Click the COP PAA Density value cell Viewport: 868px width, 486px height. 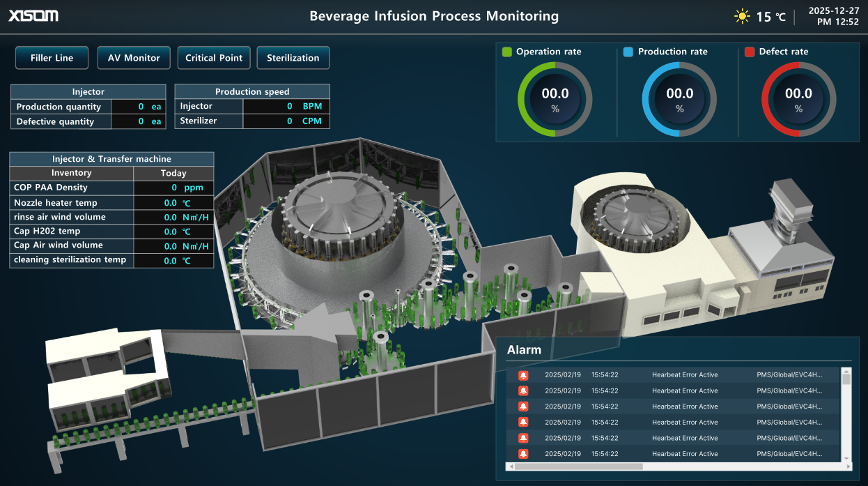click(x=173, y=188)
